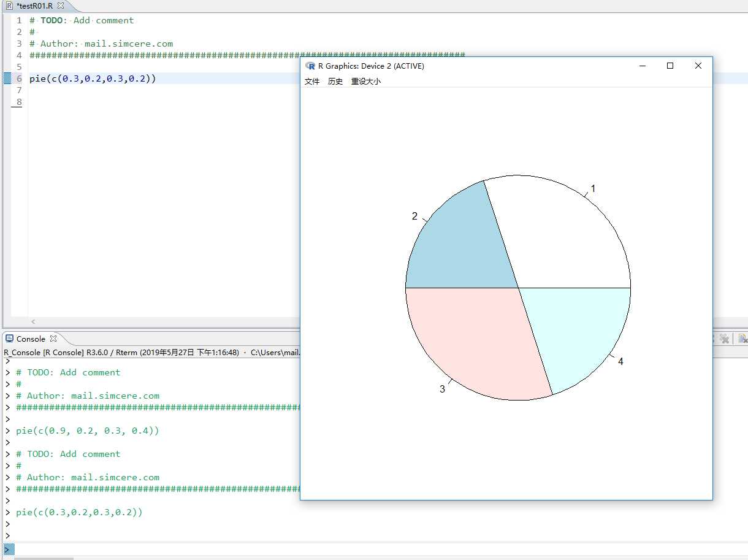Open the 重设大小 menu in R Graphics
748x560 pixels.
coord(365,81)
